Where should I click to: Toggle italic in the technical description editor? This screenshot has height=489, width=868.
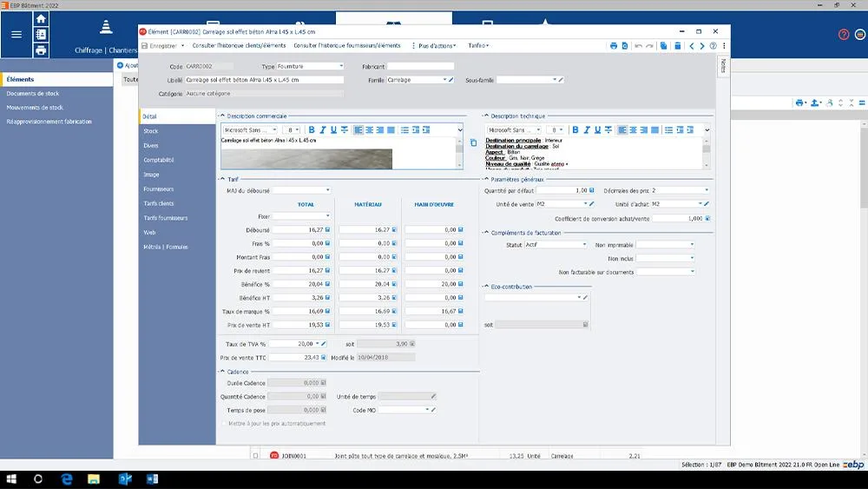[x=587, y=130]
